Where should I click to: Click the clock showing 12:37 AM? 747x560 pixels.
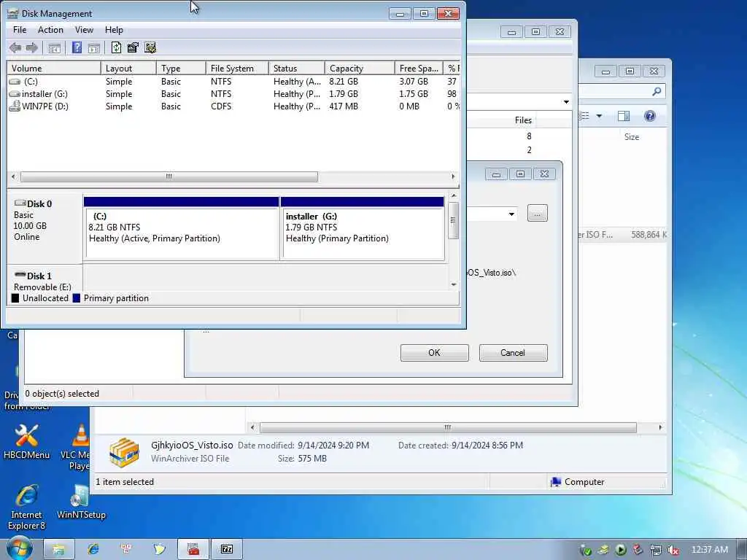click(x=709, y=550)
